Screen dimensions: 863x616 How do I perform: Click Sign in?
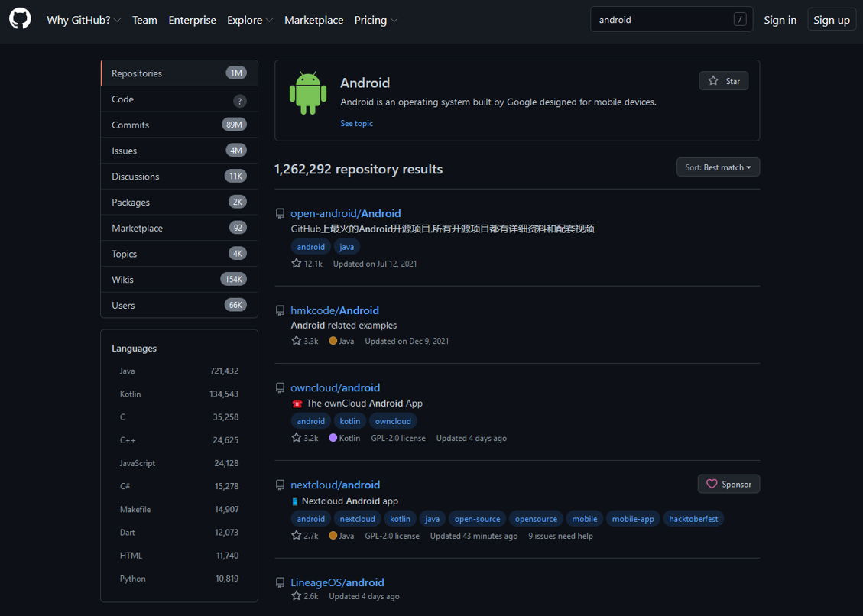(780, 20)
